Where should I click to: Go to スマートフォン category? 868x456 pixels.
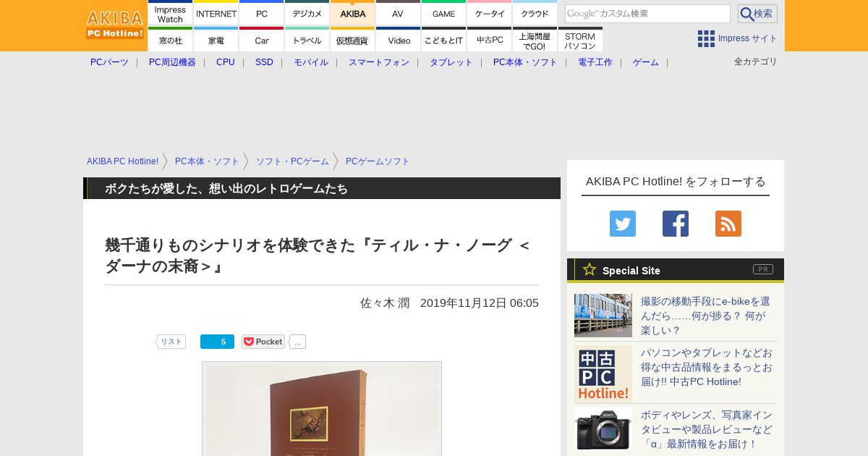pos(379,62)
